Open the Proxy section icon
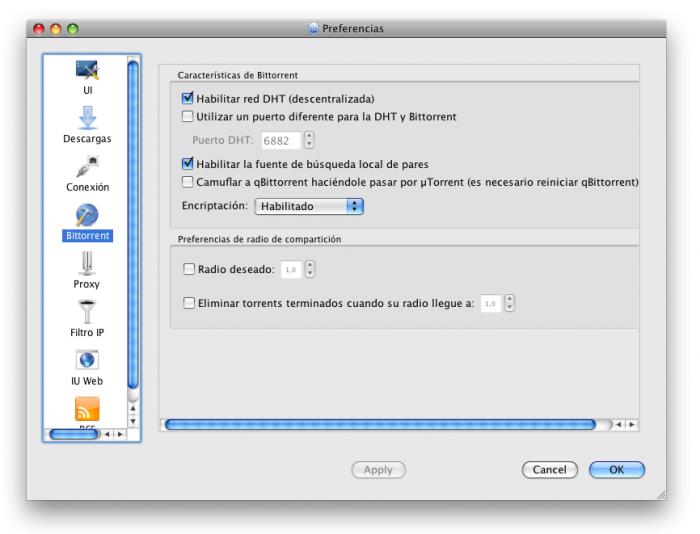This screenshot has height=534, width=700. 87,263
